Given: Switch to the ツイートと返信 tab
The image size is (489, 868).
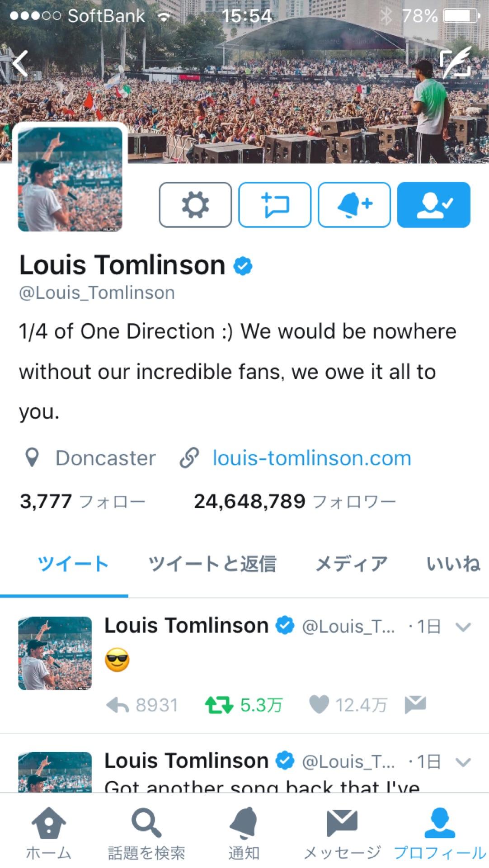Looking at the screenshot, I should pyautogui.click(x=212, y=564).
